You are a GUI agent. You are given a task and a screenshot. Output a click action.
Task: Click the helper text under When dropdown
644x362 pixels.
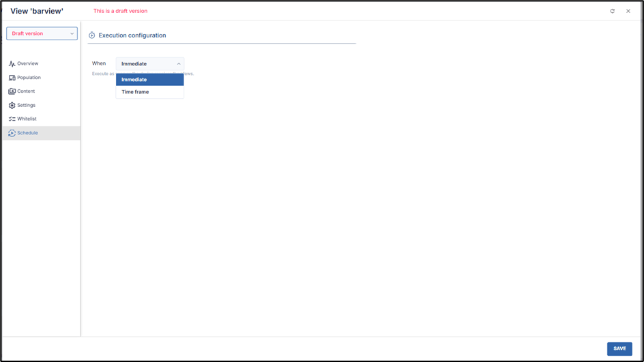(x=102, y=74)
